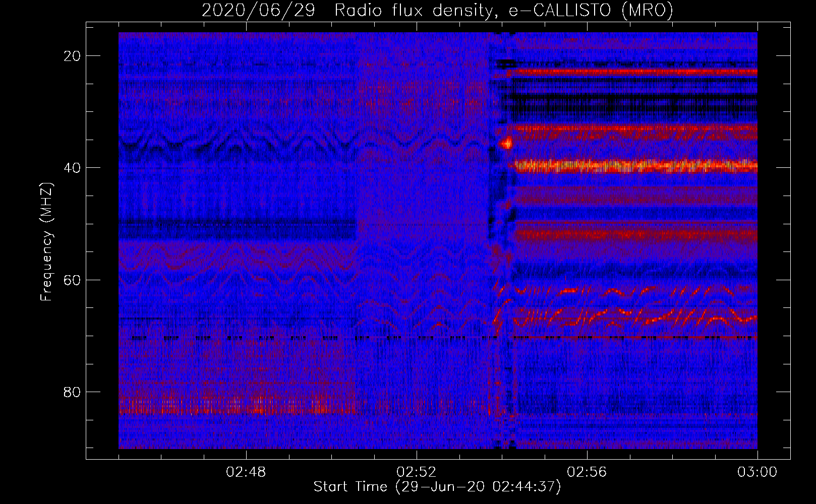
Task: Click the '40' frequency axis label
Action: pyautogui.click(x=73, y=168)
